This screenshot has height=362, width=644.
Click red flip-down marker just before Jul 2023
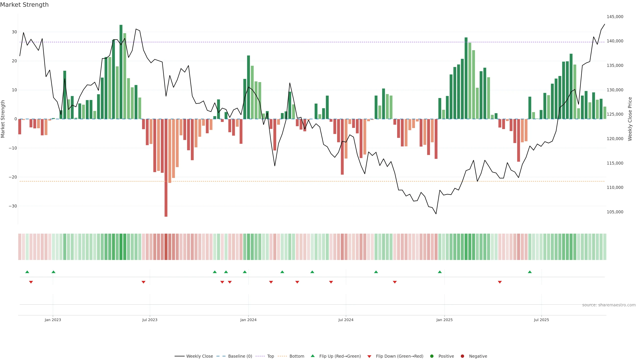(144, 282)
